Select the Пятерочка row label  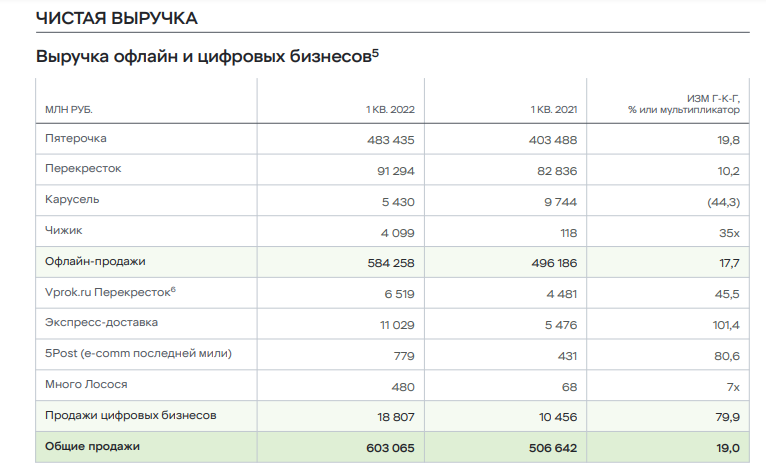coord(76,138)
